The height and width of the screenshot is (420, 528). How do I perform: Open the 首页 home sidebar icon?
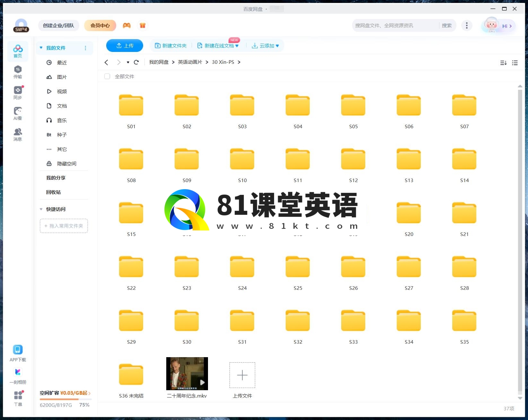point(18,51)
